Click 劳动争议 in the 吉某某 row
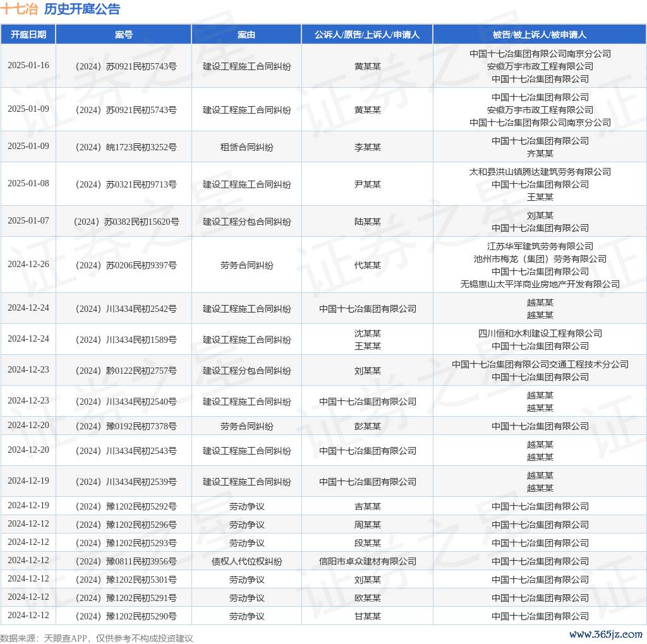Viewport: 647px width, 644px height. pos(247,506)
